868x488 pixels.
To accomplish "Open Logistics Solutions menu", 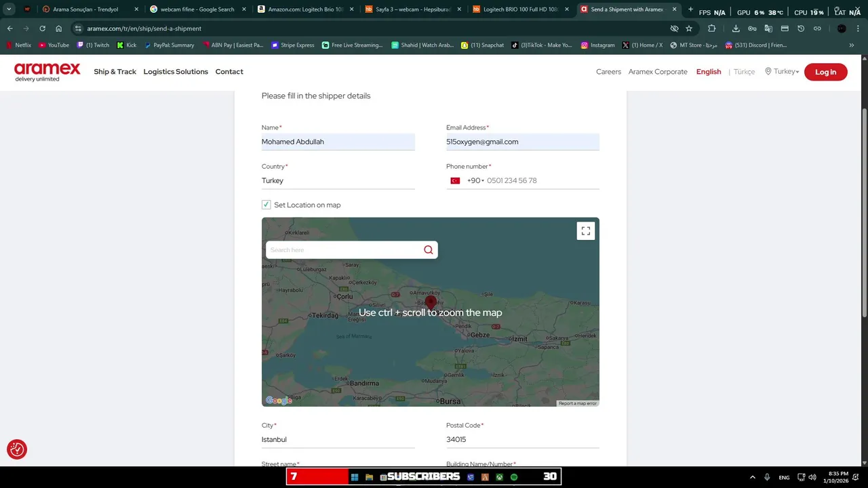I will tap(176, 71).
